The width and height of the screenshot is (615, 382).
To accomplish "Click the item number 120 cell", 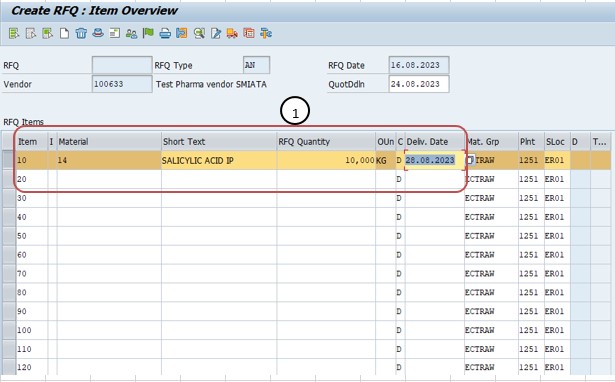I will click(31, 367).
